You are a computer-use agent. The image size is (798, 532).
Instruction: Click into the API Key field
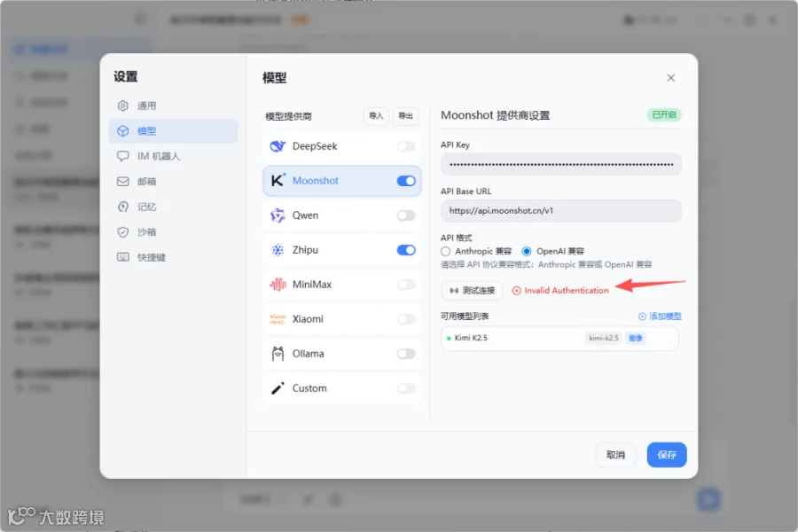point(561,164)
